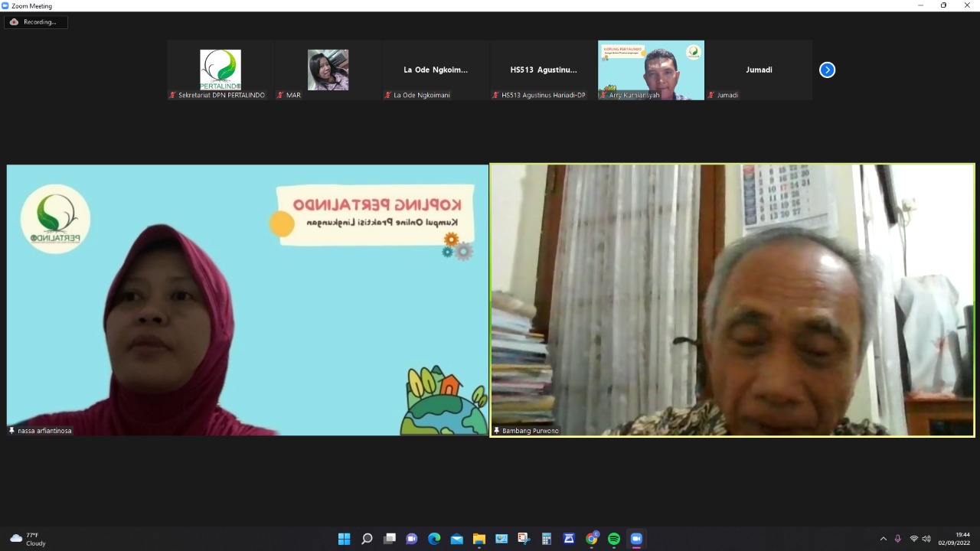Select the Jumadi participant tile
Image resolution: width=980 pixels, height=551 pixels.
(x=759, y=70)
